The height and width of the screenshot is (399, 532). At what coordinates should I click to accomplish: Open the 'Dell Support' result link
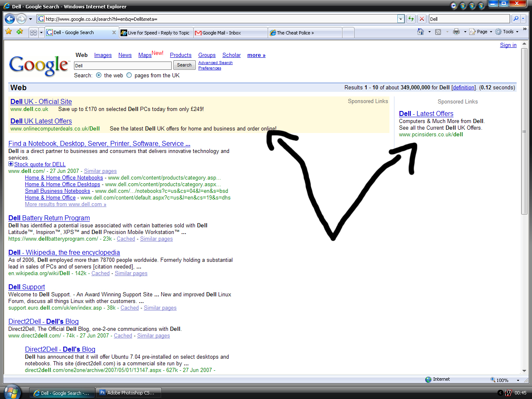[27, 287]
